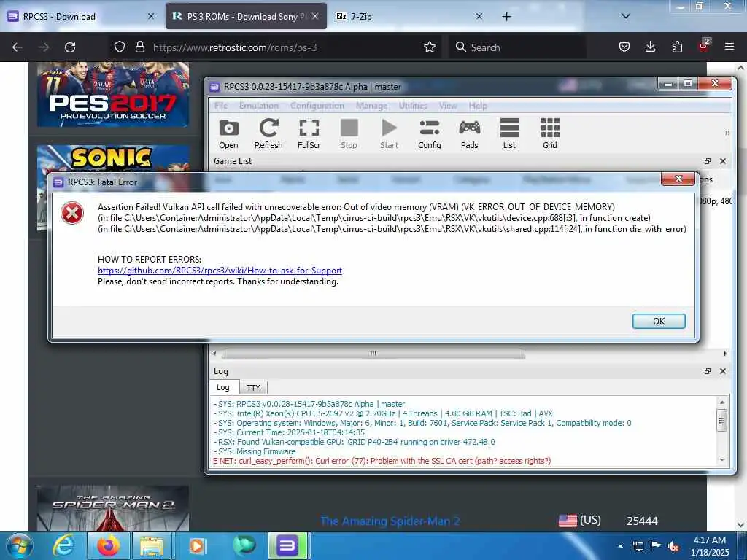This screenshot has width=747, height=560.
Task: Open Pads controller settings in RPCS3
Action: point(469,134)
